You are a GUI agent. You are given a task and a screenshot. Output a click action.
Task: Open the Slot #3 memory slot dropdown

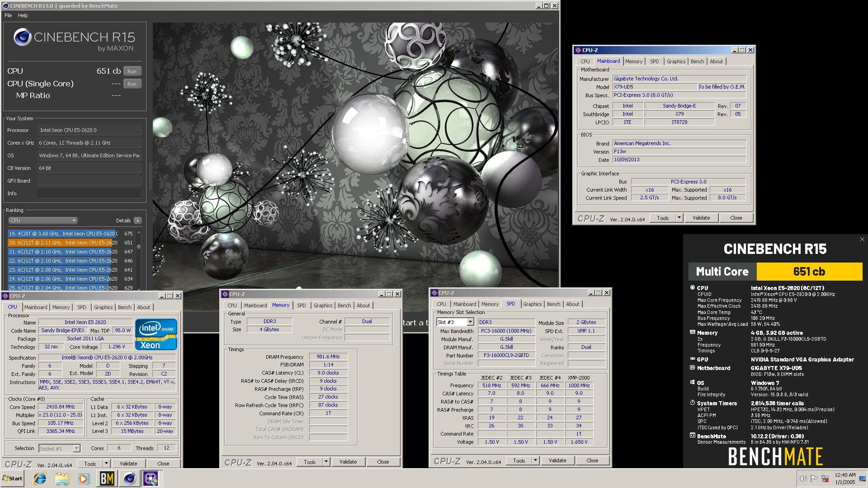tap(470, 322)
